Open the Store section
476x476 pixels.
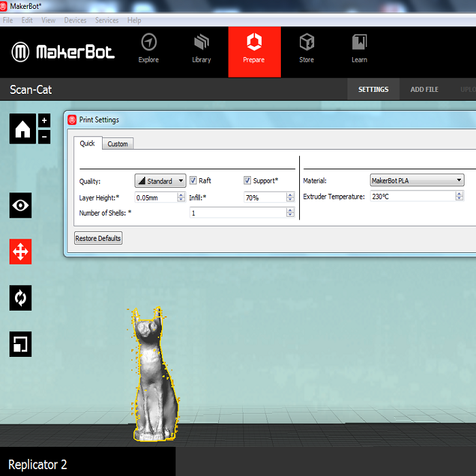[x=307, y=48]
